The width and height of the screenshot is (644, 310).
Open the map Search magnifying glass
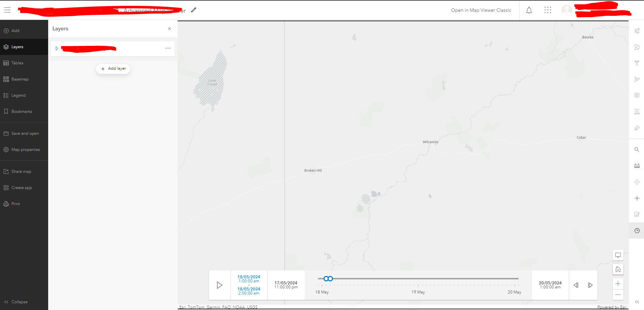coord(637,149)
